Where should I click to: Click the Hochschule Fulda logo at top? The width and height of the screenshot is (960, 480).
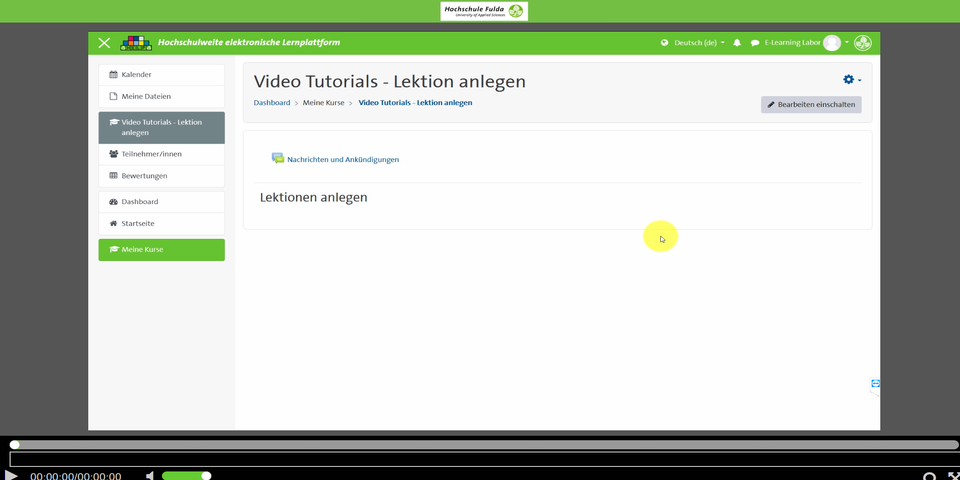click(x=484, y=11)
